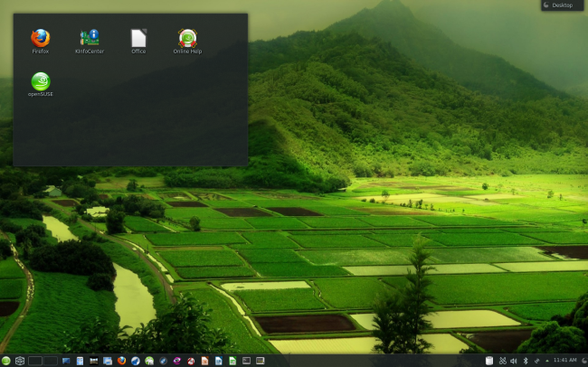Open the volume control in the tray
The height and width of the screenshot is (367, 588).
[x=514, y=361]
